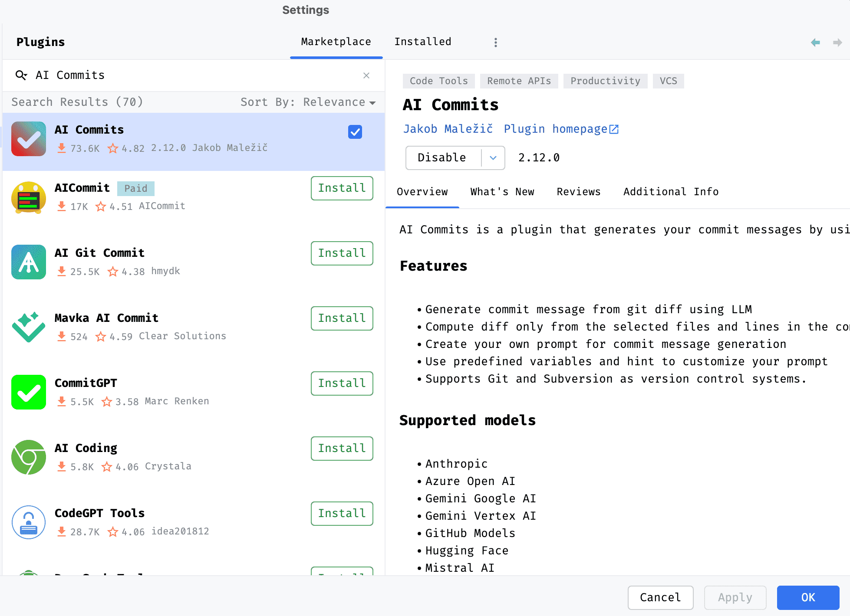Click the AI Coding plugin icon
The height and width of the screenshot is (616, 850).
29,457
